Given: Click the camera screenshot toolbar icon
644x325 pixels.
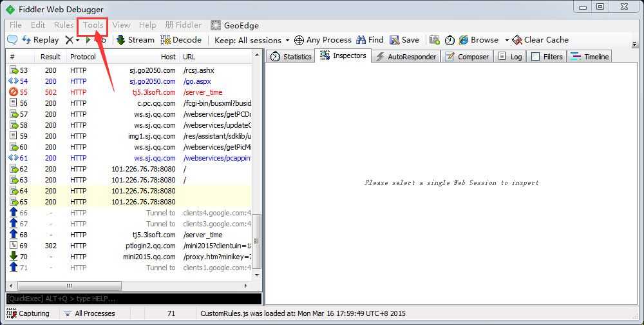Looking at the screenshot, I should (435, 40).
